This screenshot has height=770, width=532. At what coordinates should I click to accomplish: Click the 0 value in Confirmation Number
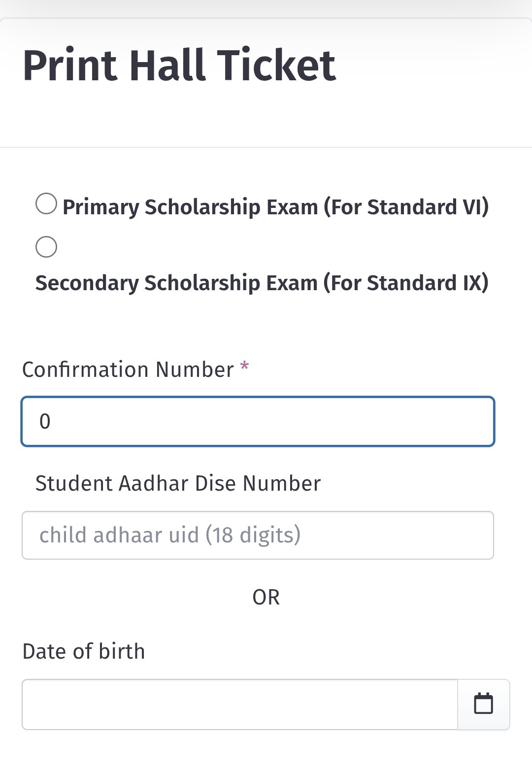(45, 422)
